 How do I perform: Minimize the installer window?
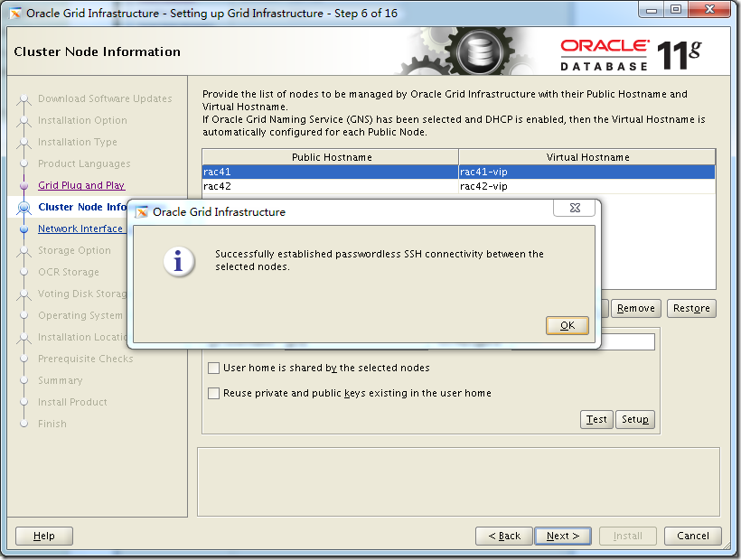(652, 9)
